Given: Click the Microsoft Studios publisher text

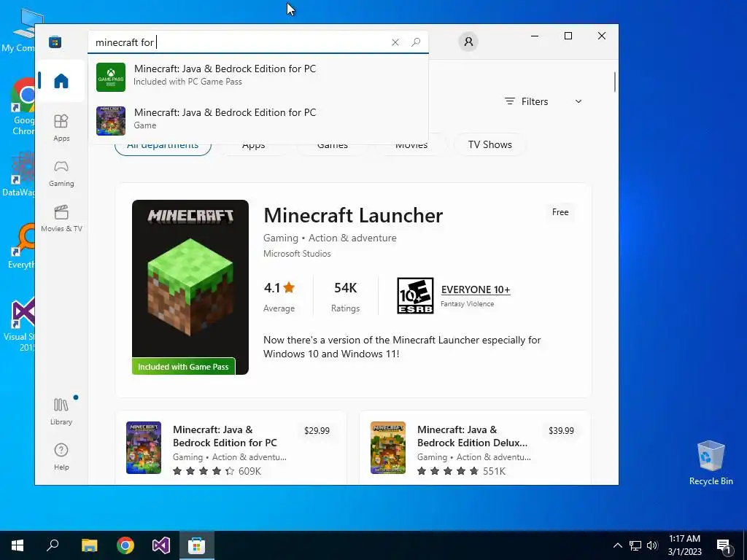Looking at the screenshot, I should pyautogui.click(x=297, y=254).
